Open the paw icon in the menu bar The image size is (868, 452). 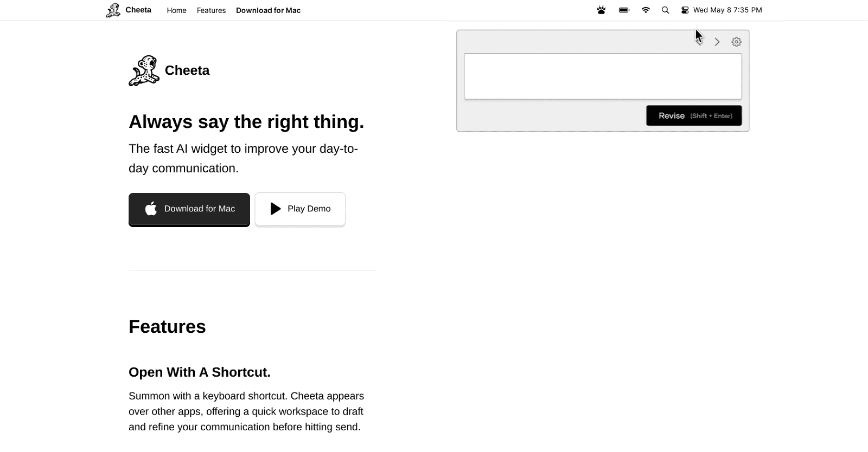pos(601,10)
